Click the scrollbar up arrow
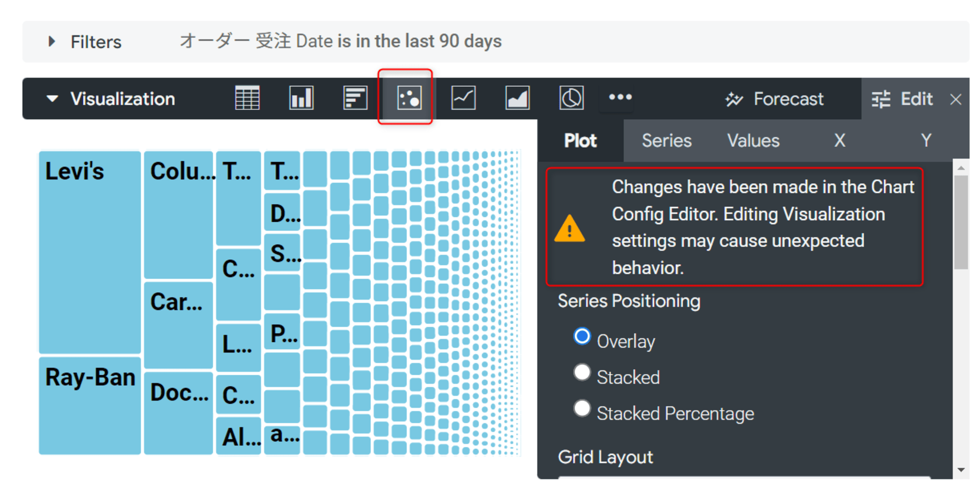980x488 pixels. tap(961, 168)
